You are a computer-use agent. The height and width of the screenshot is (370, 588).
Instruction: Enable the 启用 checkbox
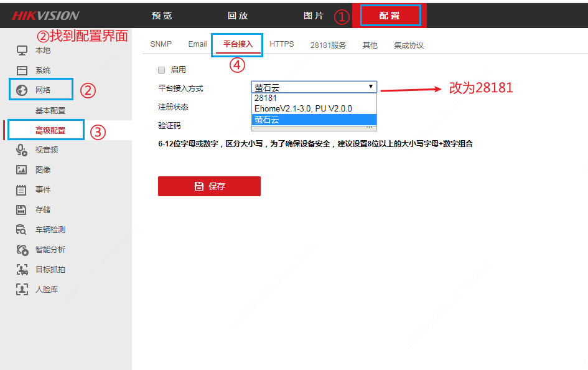click(x=162, y=70)
